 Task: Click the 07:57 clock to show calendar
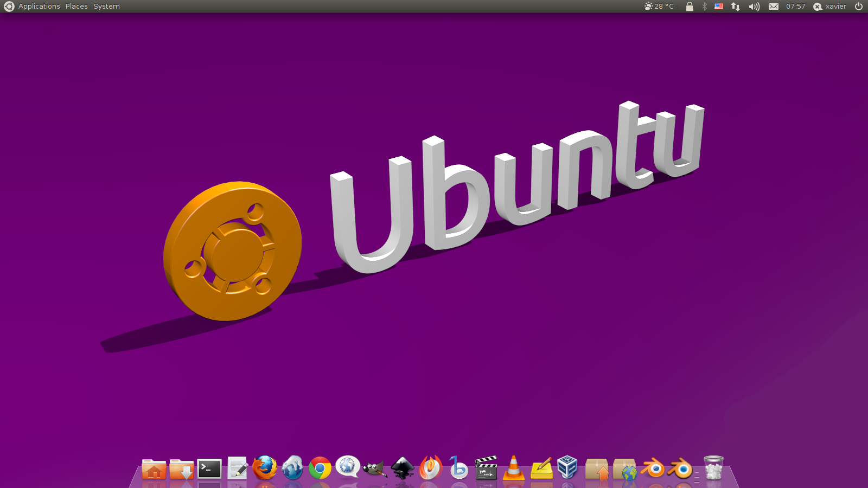coord(796,7)
